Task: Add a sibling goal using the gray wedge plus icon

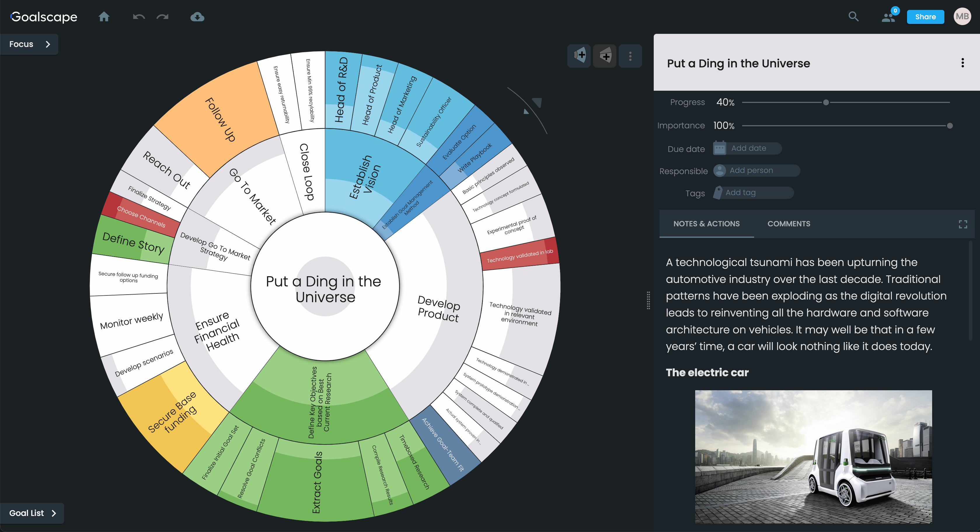Action: click(605, 55)
